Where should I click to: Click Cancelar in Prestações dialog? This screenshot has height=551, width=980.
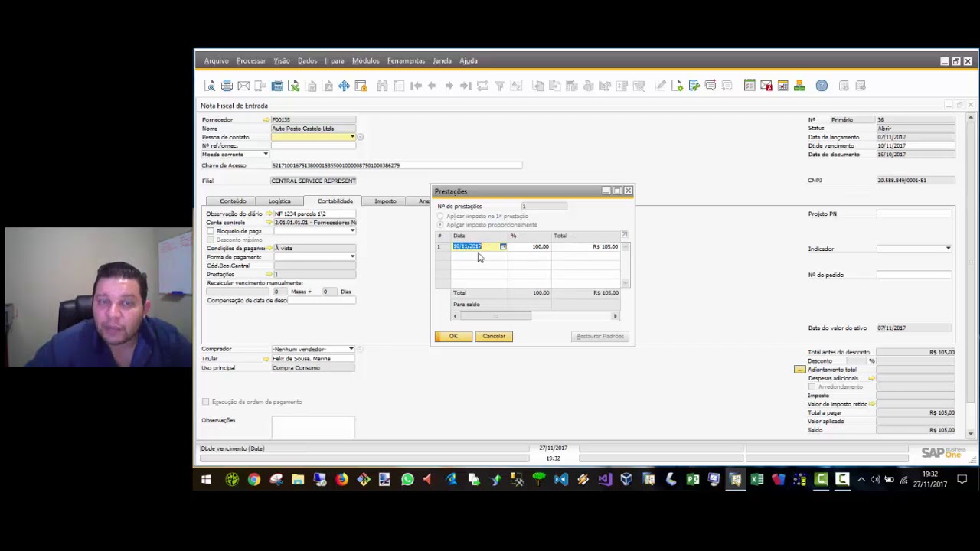coord(494,336)
